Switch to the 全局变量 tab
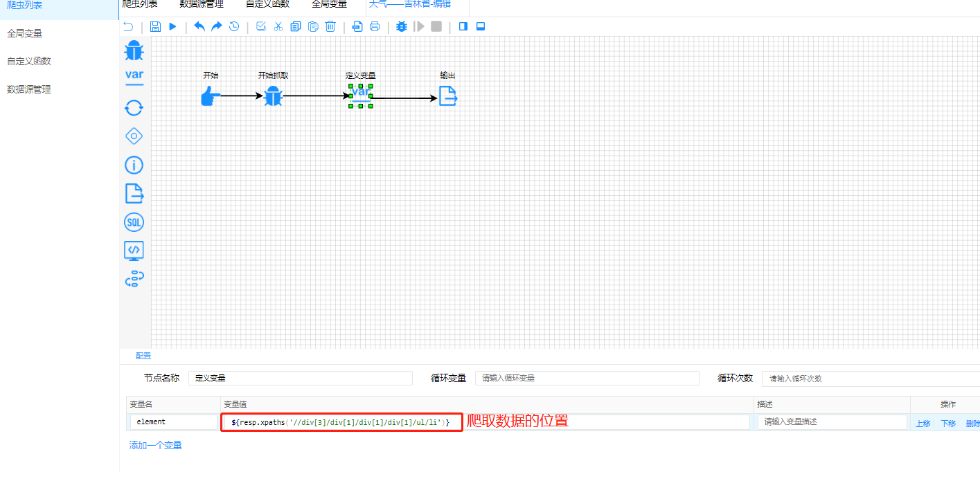Viewport: 980px width, 490px height. pos(329,4)
